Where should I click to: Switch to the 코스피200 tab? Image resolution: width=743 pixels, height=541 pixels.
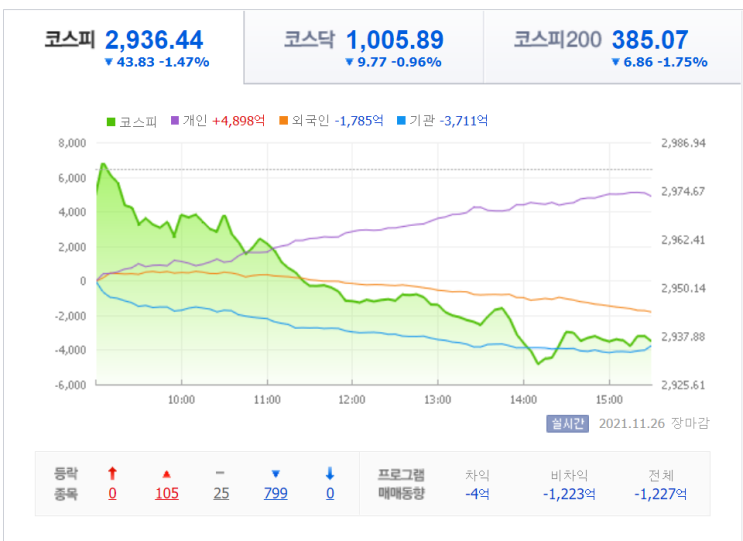612,47
